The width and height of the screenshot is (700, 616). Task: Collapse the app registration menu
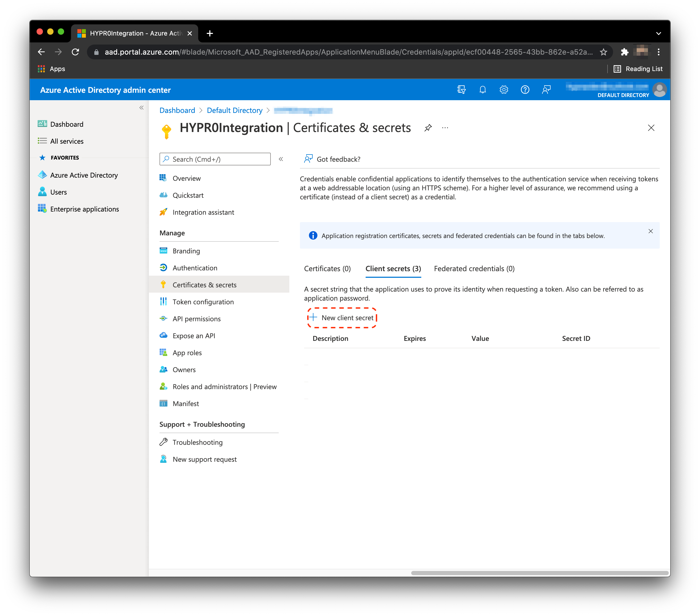point(281,159)
